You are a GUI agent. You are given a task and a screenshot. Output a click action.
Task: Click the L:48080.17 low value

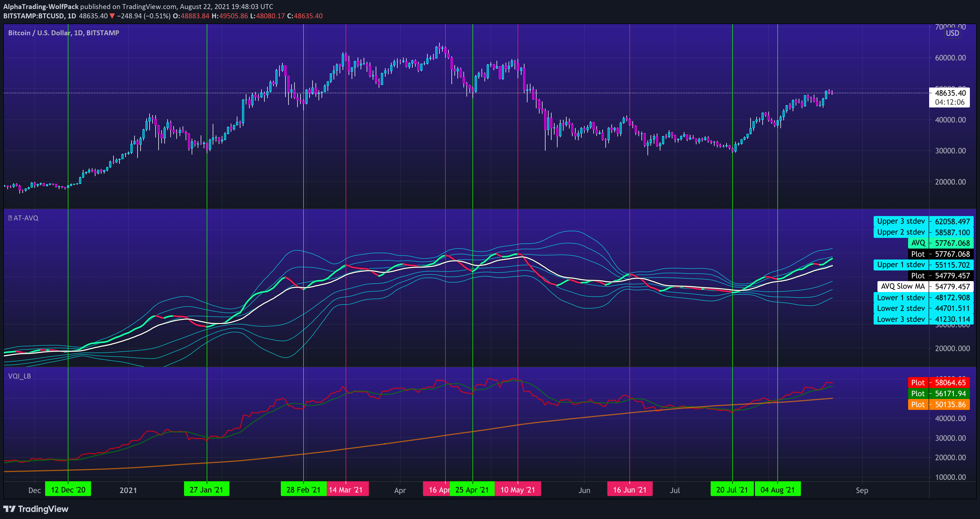tap(267, 16)
